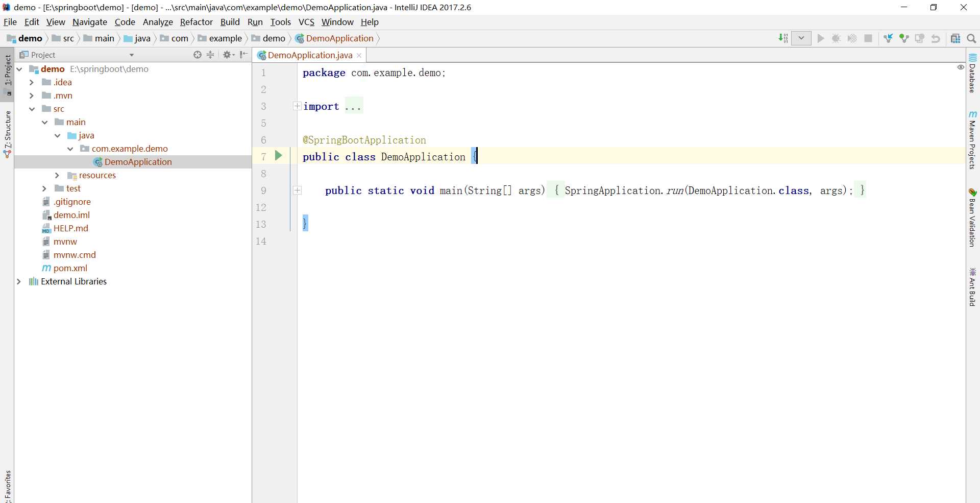Expand the test folder
The height and width of the screenshot is (503, 980).
click(44, 188)
